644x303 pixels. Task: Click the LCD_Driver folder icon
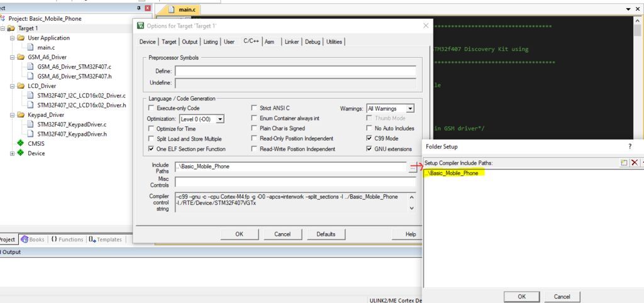[21, 86]
